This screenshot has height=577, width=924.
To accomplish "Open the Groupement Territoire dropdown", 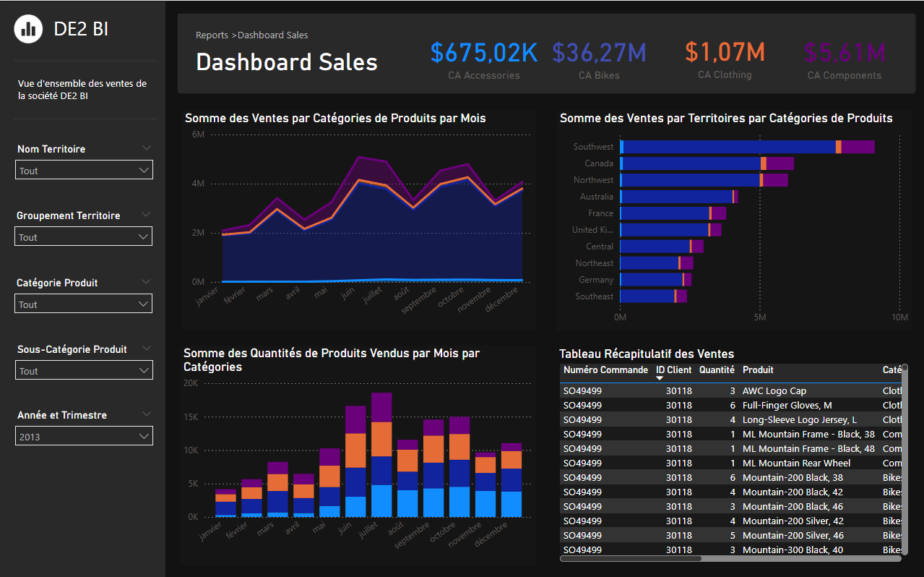I will [x=84, y=237].
